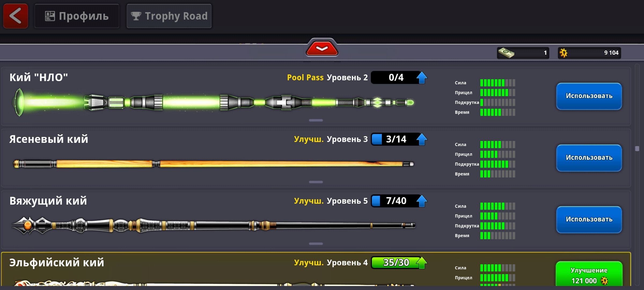Open the Trophy Road tab
The image size is (644, 290).
[x=169, y=16]
